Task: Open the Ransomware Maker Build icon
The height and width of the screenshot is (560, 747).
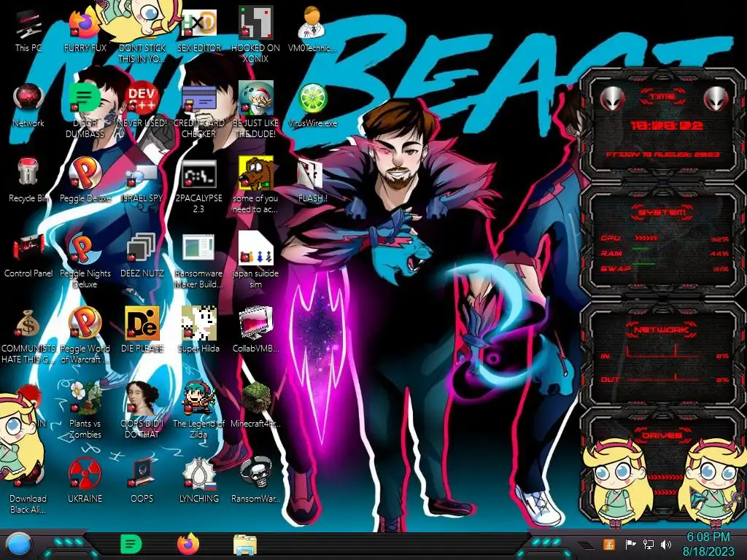Action: click(x=198, y=248)
